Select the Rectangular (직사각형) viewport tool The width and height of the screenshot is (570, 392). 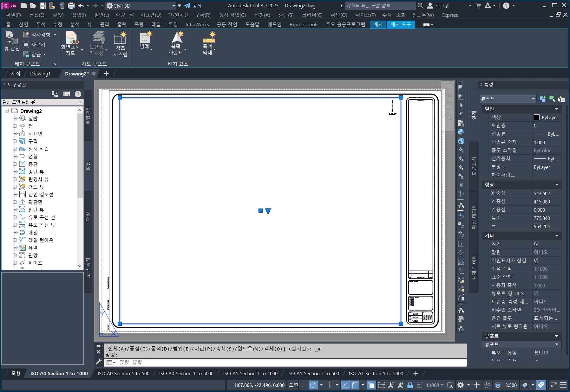(37, 35)
